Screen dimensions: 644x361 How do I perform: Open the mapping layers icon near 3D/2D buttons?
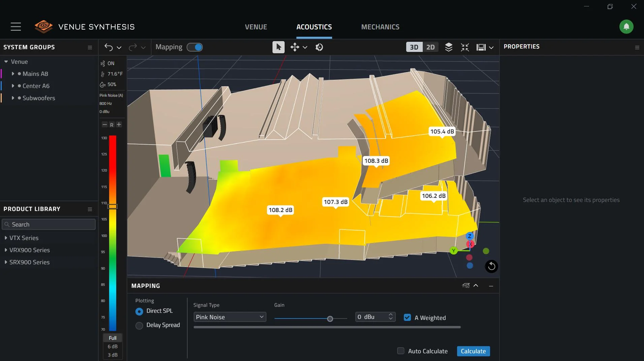[448, 47]
